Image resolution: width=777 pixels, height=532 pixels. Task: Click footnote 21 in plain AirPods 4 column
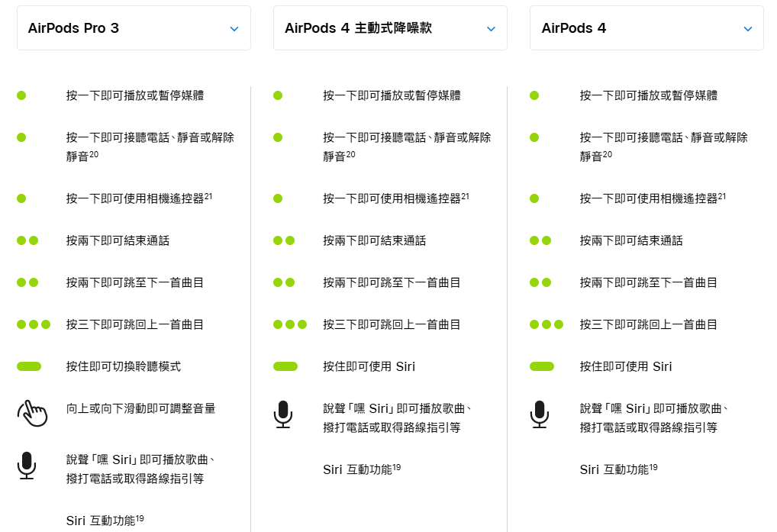[722, 196]
